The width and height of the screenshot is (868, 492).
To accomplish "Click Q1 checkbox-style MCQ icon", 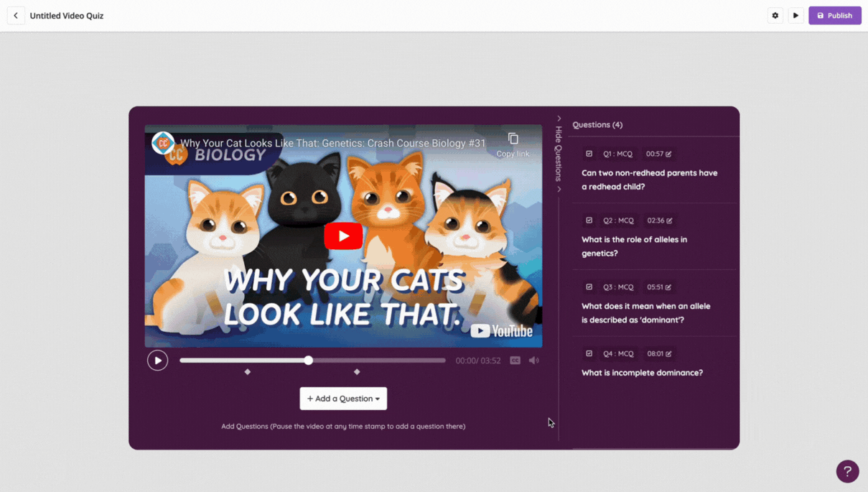I will 589,154.
